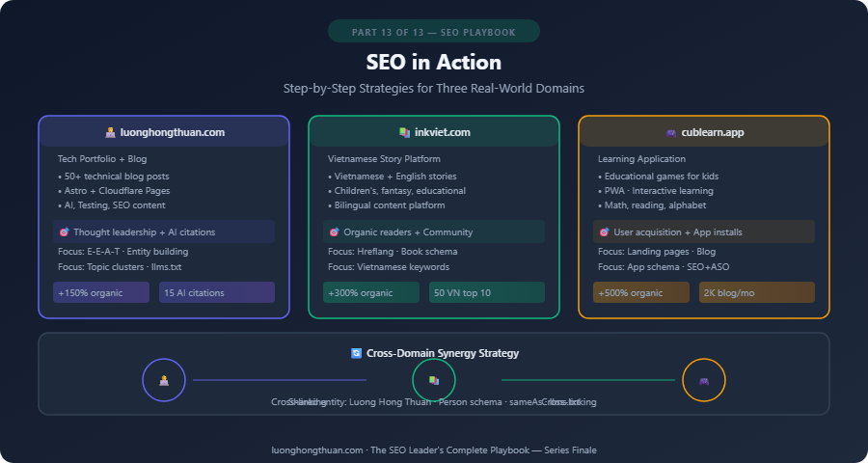Click the Learning Application text

[x=641, y=159]
